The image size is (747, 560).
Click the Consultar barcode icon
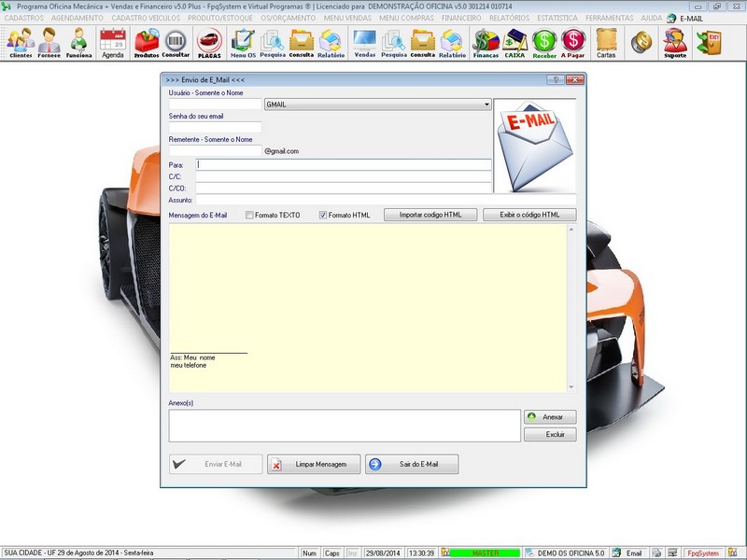pos(176,42)
